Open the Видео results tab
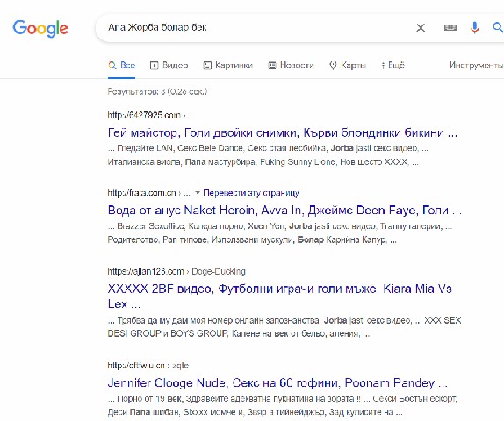 169,66
